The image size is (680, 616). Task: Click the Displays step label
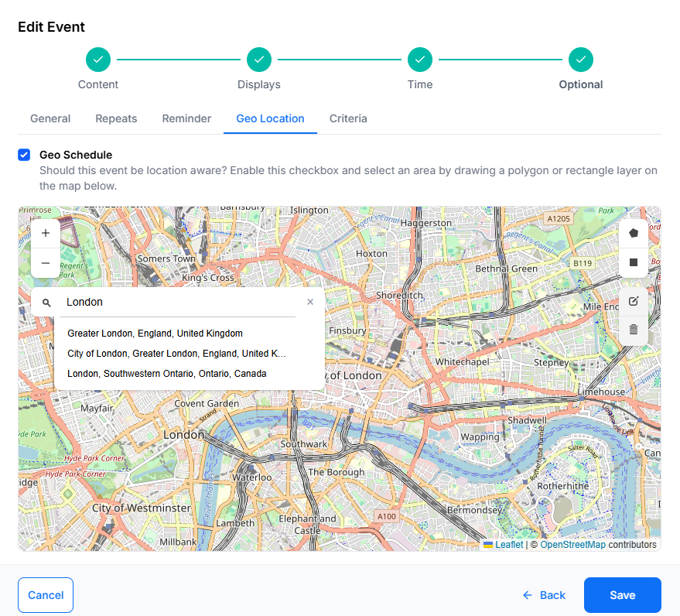(259, 84)
